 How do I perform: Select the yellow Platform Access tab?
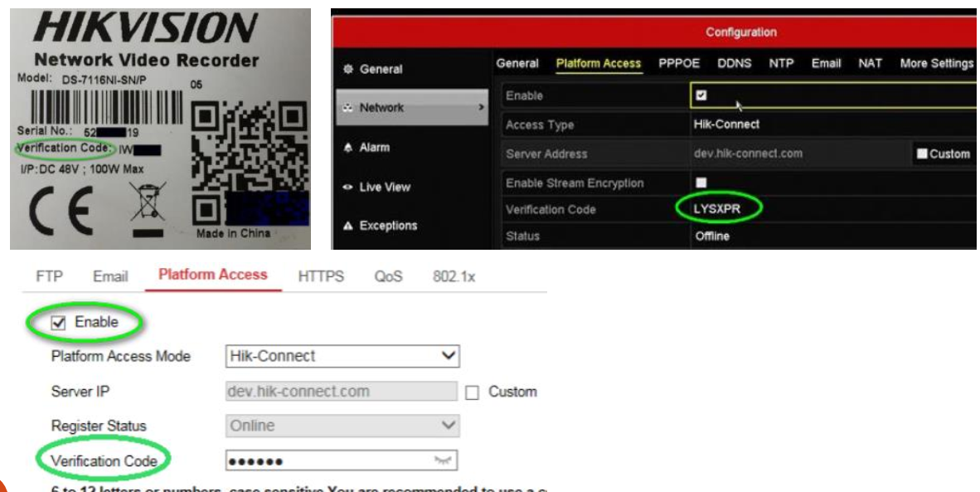598,64
